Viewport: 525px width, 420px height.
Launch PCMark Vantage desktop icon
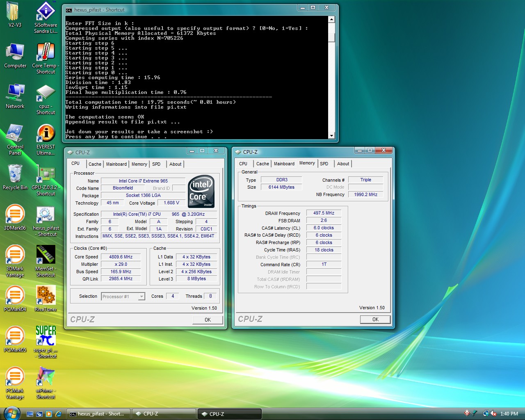coord(15,383)
